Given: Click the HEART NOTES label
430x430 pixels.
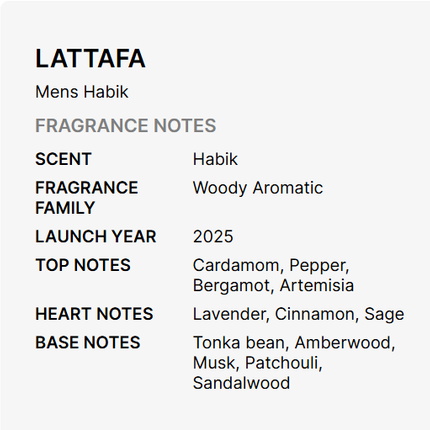Looking at the screenshot, I should click(94, 314).
